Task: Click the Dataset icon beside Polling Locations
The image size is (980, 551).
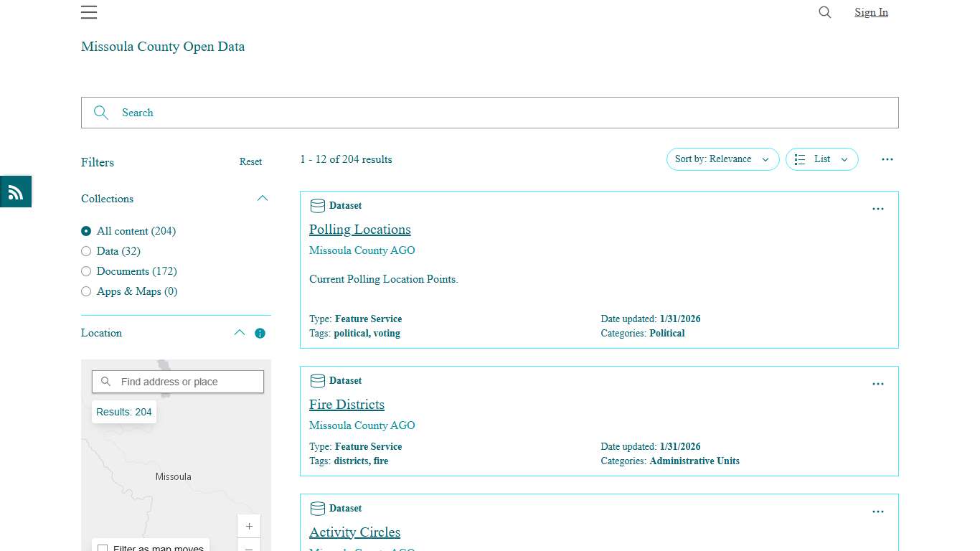Action: pyautogui.click(x=318, y=206)
